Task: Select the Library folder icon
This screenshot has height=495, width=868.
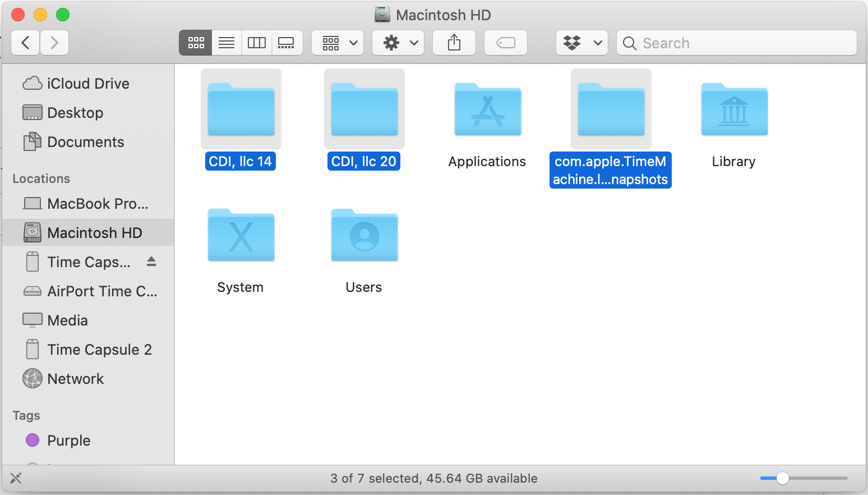Action: click(x=735, y=109)
